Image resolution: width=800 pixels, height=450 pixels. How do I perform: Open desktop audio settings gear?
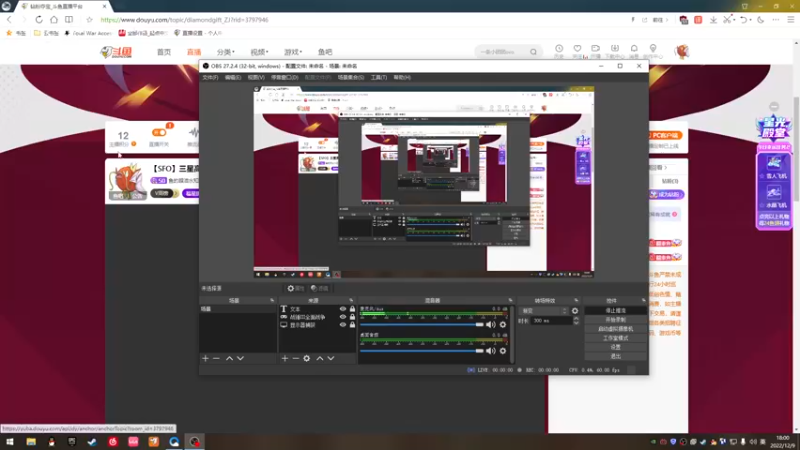pos(503,351)
